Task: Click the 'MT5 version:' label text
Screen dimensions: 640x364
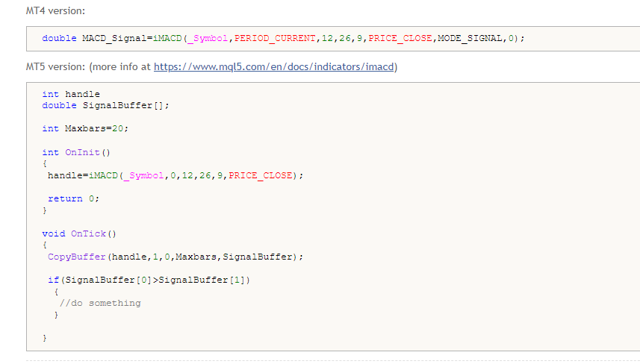Action: (55, 67)
